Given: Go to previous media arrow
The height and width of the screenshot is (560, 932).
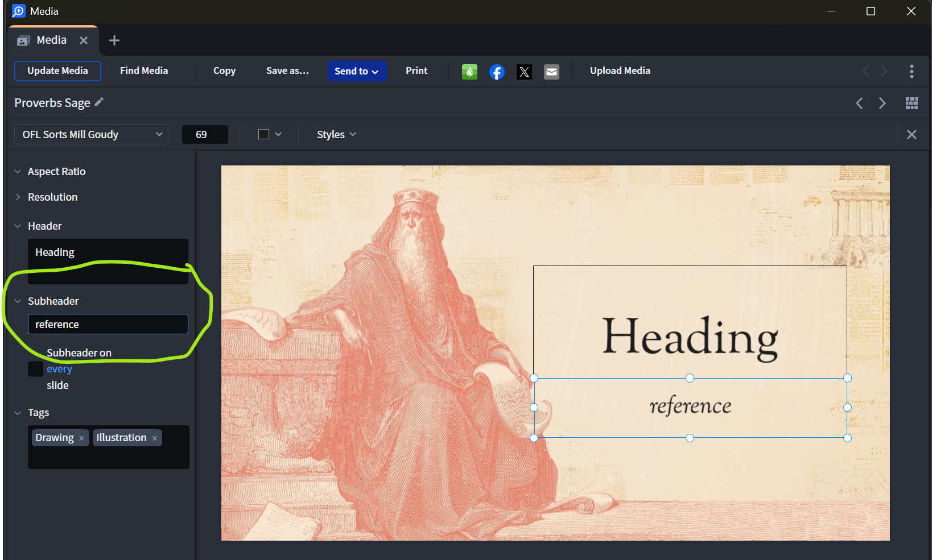Looking at the screenshot, I should [859, 103].
